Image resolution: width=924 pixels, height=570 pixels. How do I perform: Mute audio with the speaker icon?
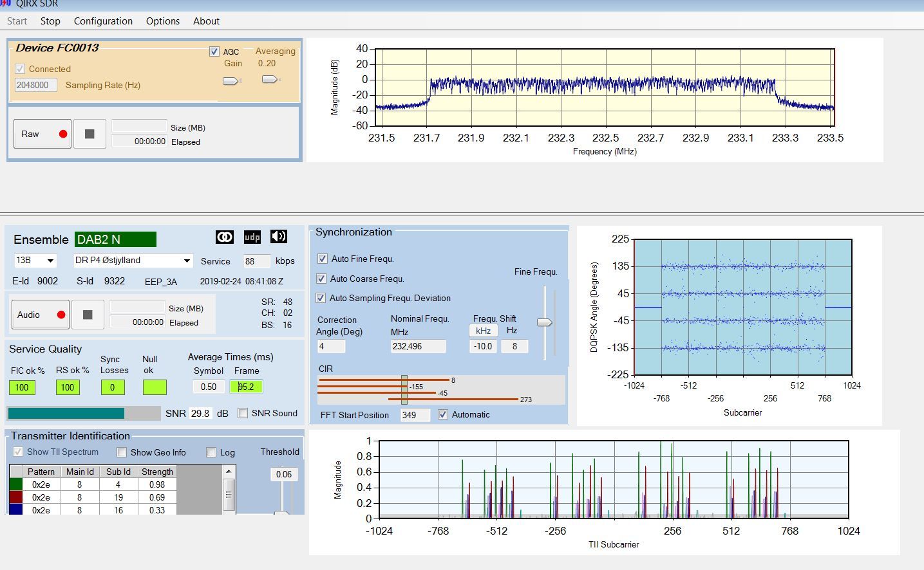(279, 237)
